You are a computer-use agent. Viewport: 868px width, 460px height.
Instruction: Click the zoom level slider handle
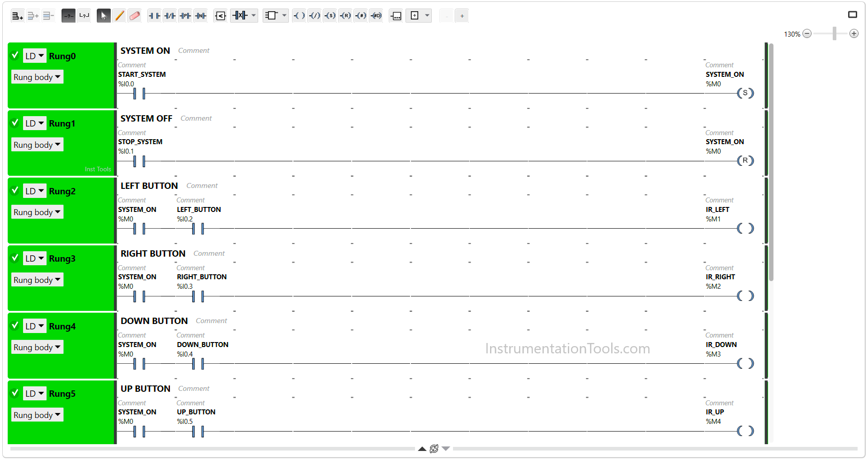click(x=835, y=33)
